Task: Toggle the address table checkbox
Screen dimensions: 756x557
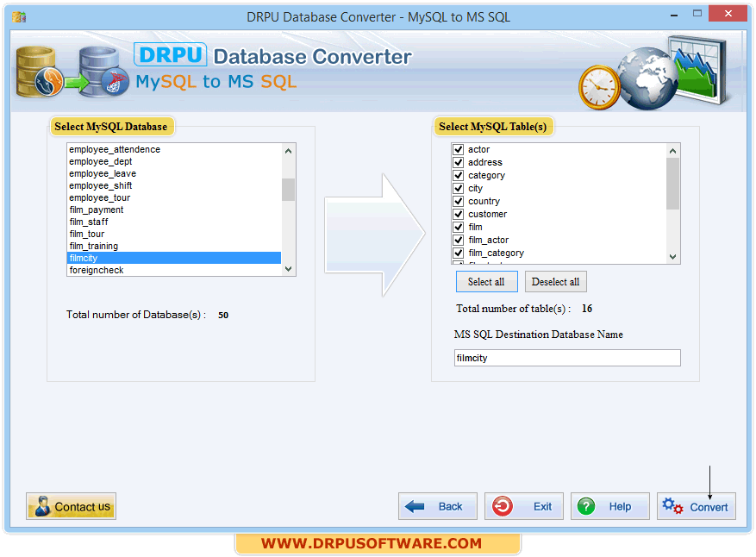Action: tap(458, 162)
